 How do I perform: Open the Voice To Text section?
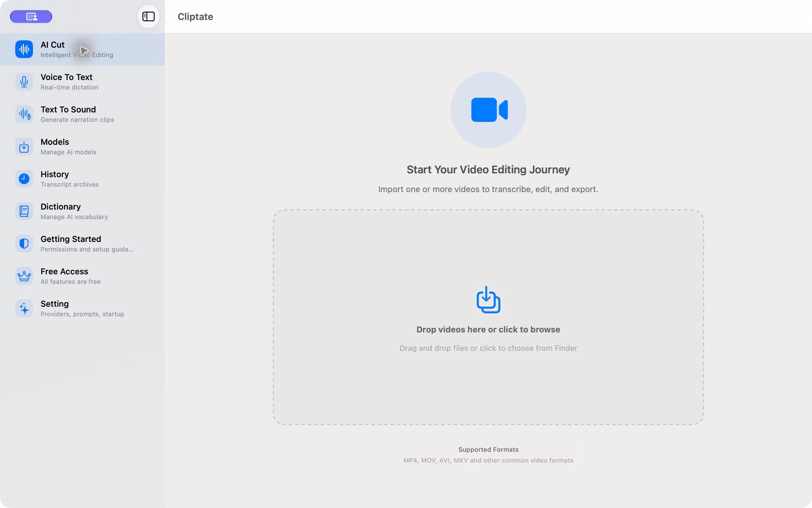[x=82, y=82]
